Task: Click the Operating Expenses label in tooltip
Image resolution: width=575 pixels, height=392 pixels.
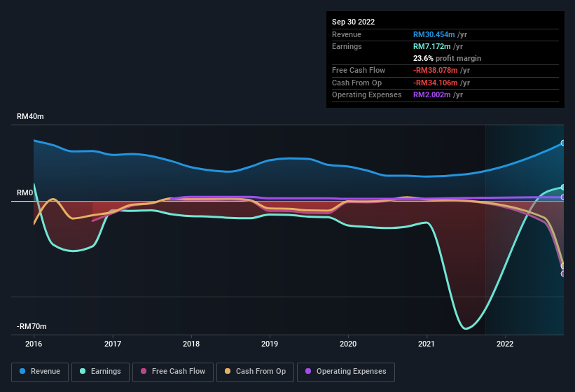Action: coord(367,95)
